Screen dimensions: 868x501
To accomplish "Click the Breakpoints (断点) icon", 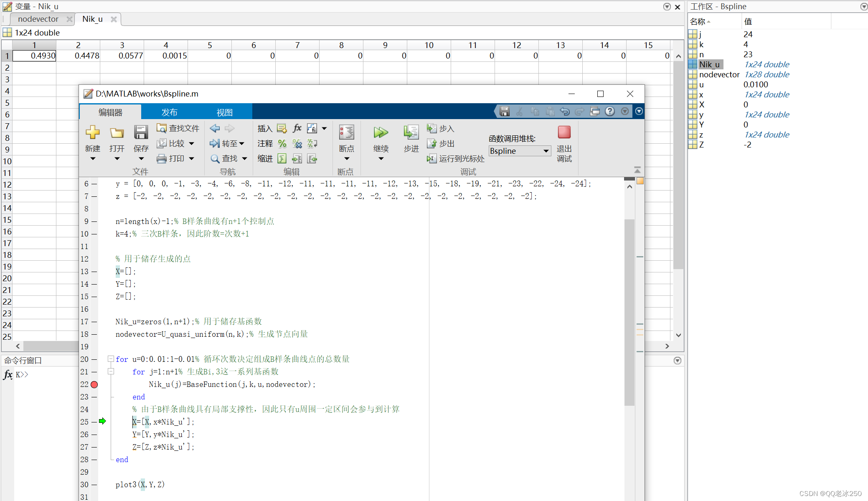I will point(346,132).
